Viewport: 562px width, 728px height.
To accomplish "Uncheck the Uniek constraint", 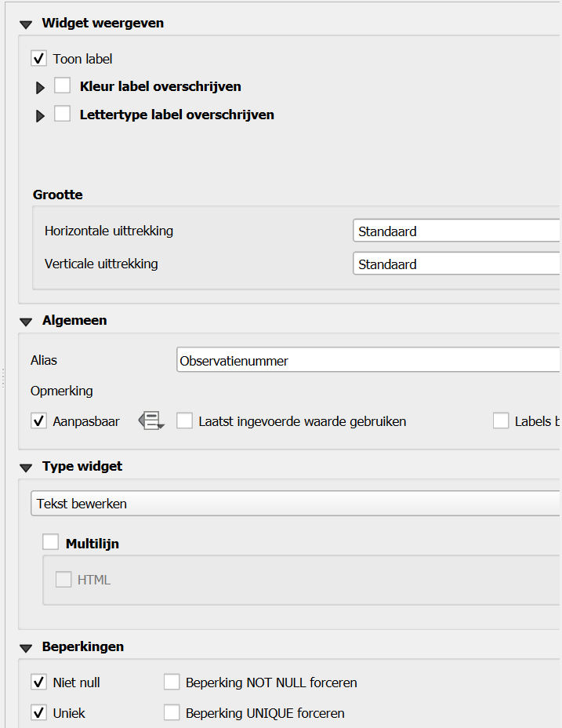I will pos(39,713).
